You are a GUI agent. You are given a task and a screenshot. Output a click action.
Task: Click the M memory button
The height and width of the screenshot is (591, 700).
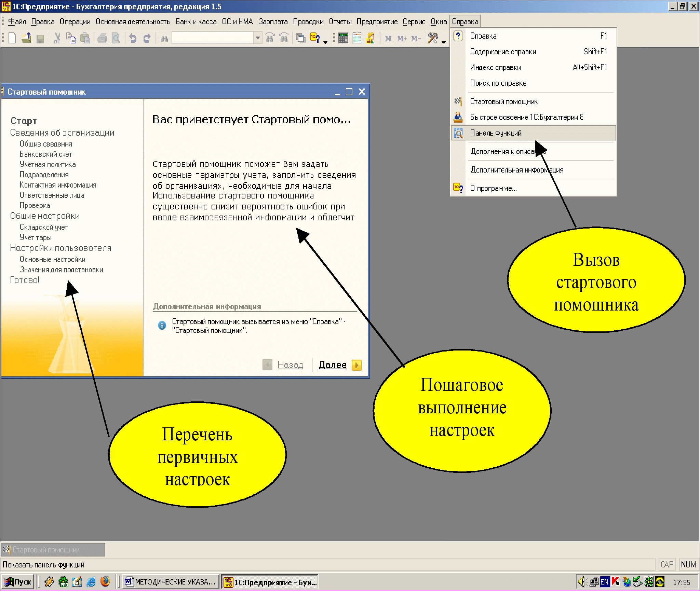pyautogui.click(x=388, y=39)
